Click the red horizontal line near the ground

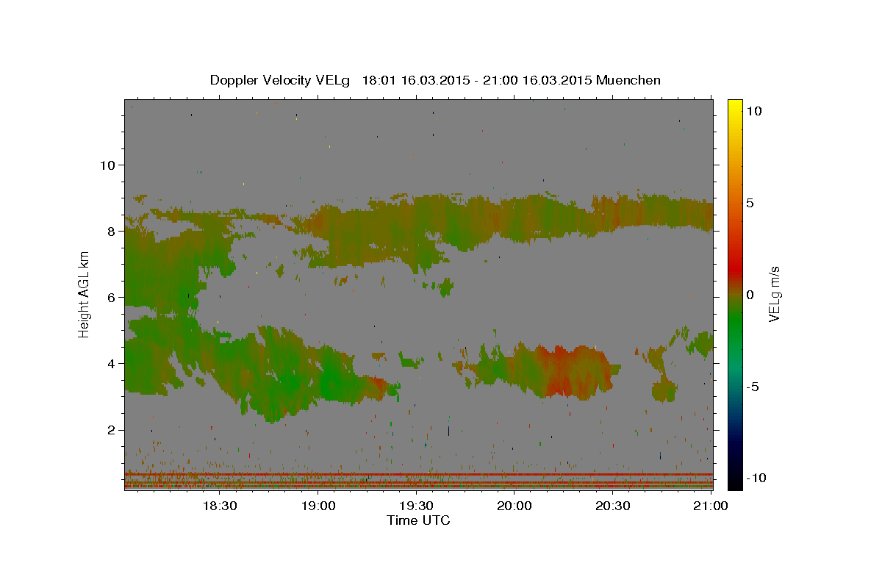pos(418,475)
